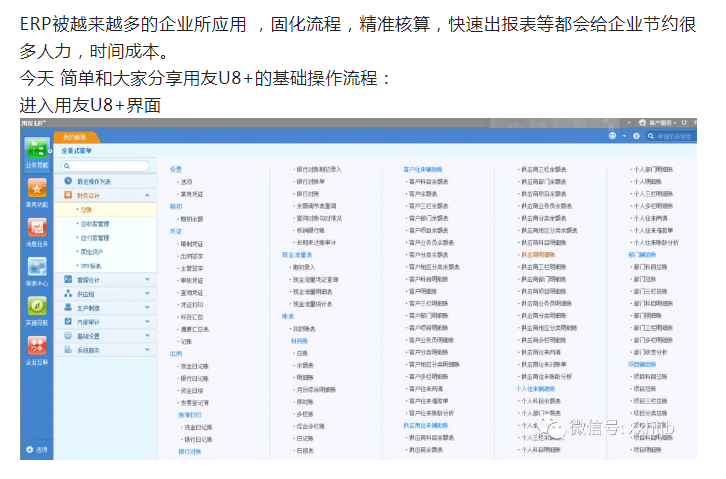Expand the 系统服务 section chevron

pos(147,349)
